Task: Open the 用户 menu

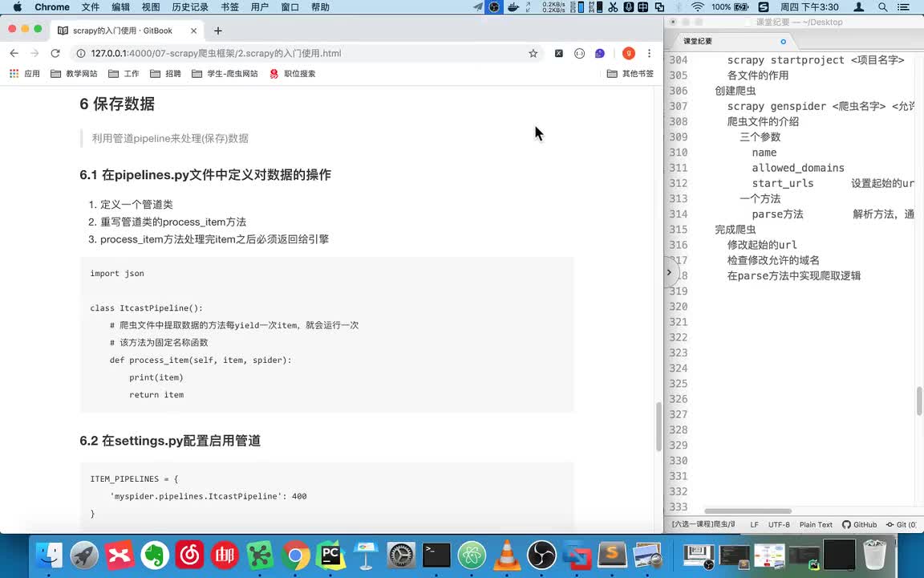Action: point(260,7)
